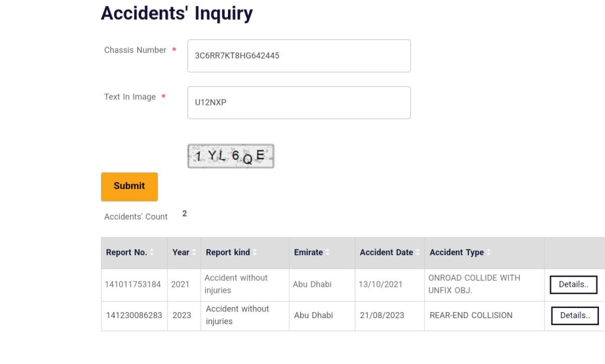Image resolution: width=605 pixels, height=364 pixels.
Task: Click the sort arrows beside Accident Type
Action: (x=489, y=253)
